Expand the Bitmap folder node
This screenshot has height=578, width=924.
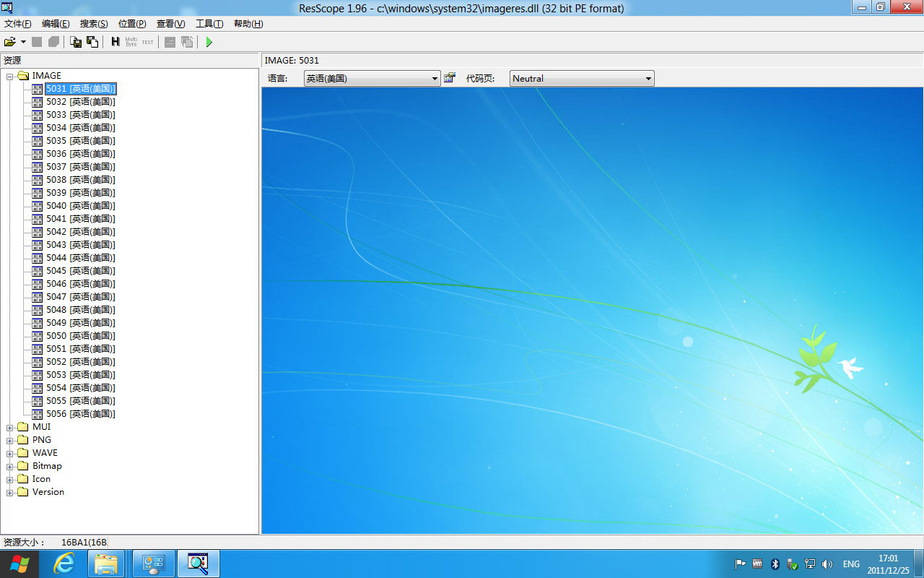pos(10,466)
